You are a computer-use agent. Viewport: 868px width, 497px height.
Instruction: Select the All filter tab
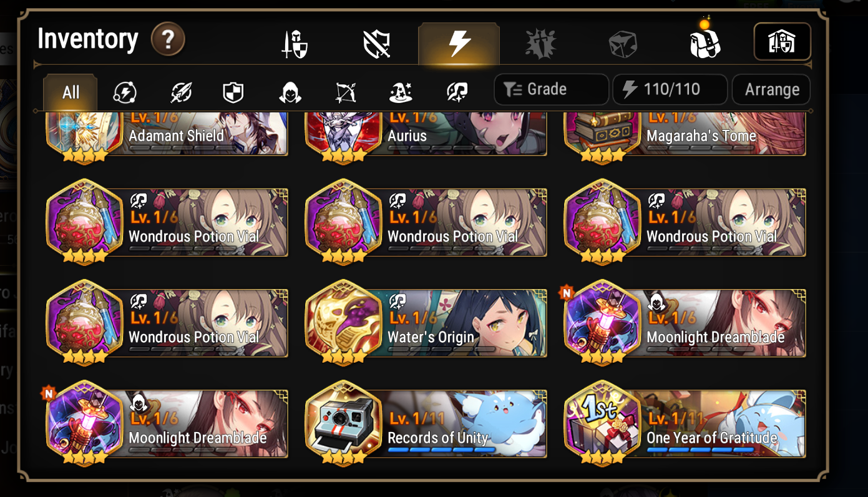point(71,93)
